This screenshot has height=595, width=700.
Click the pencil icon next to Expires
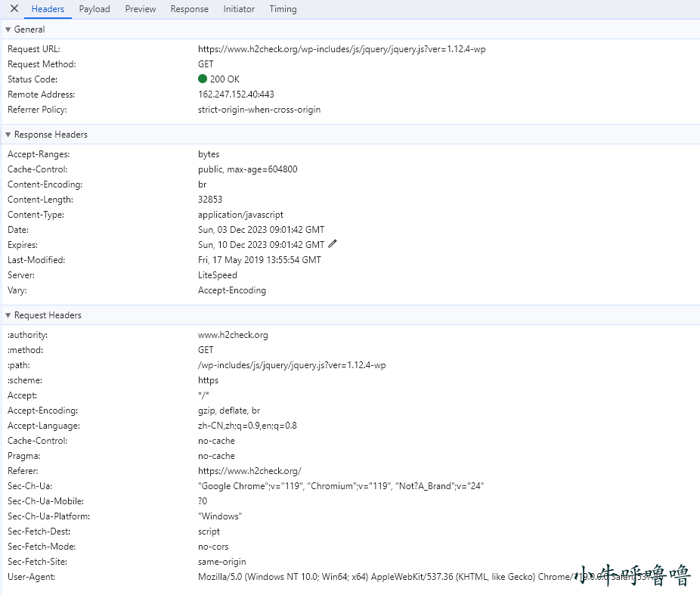point(333,244)
